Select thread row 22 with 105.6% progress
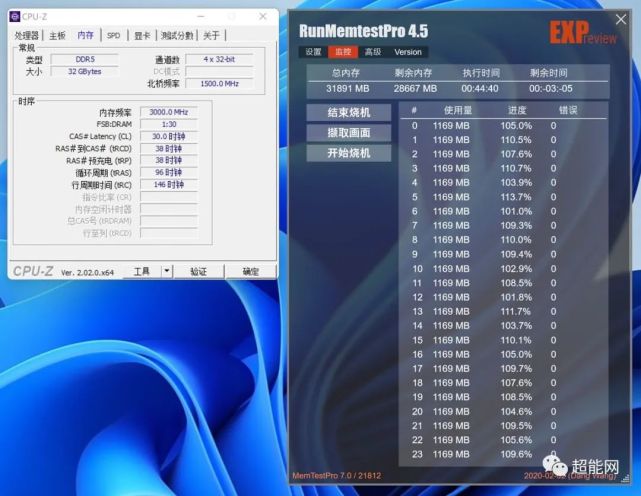The width and height of the screenshot is (641, 496). 504,440
